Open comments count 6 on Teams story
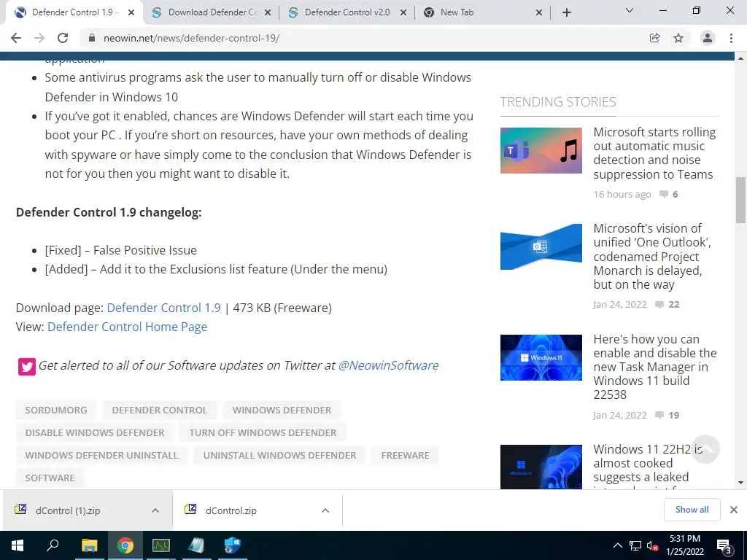 tap(669, 194)
